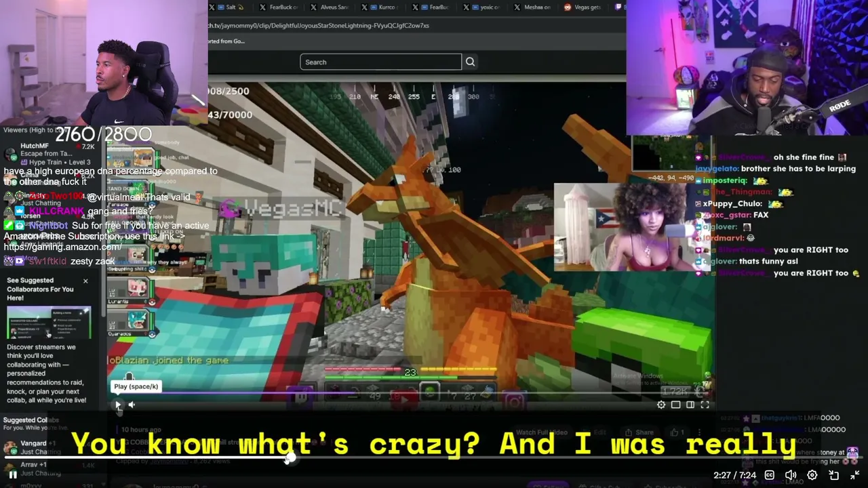Image resolution: width=868 pixels, height=488 pixels.
Task: Click the suggested collaborators preview thumbnail
Action: point(49,323)
